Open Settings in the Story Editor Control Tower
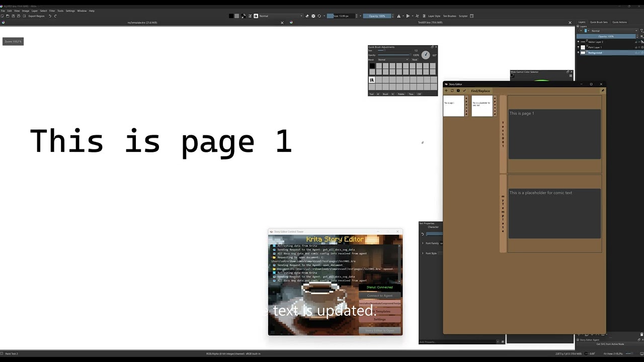This screenshot has width=644, height=362. (380, 319)
